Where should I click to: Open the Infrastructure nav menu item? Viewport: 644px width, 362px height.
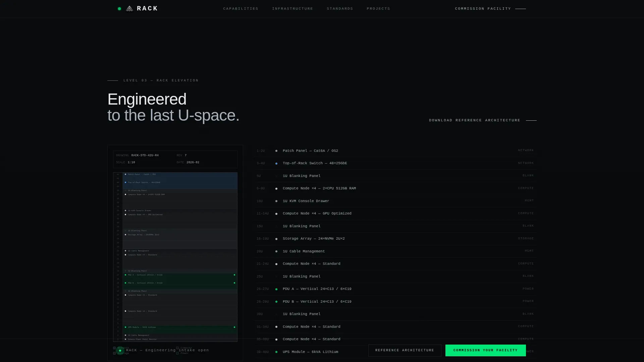(292, 9)
